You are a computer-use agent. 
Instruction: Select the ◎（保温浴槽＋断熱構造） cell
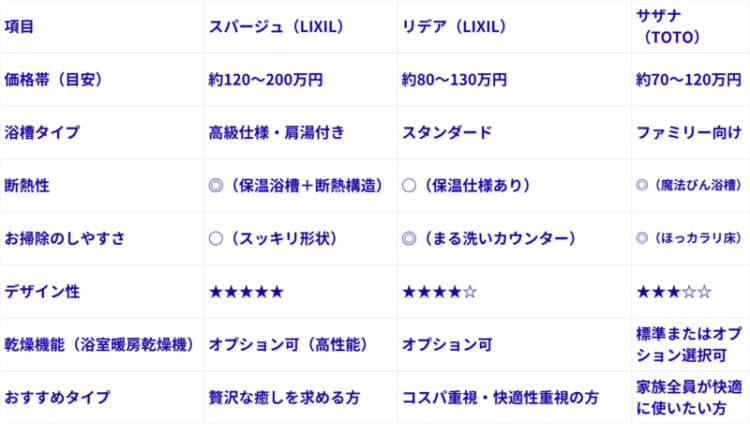[x=296, y=186]
